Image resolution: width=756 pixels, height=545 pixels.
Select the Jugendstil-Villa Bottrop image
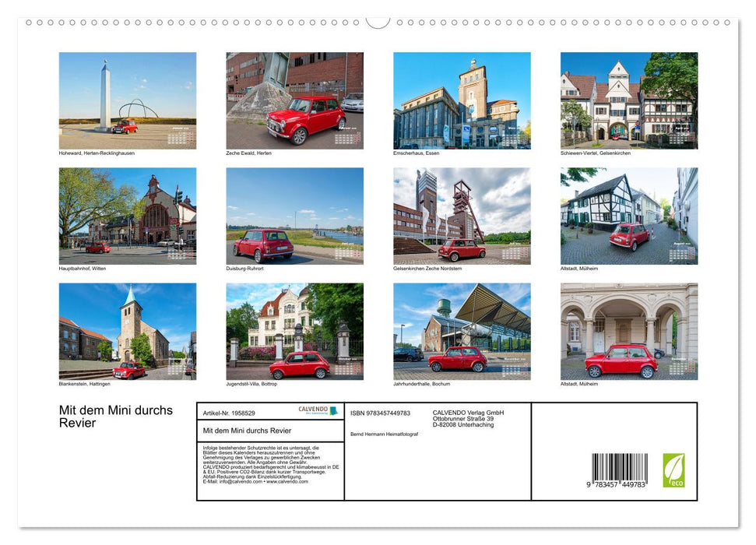(295, 330)
